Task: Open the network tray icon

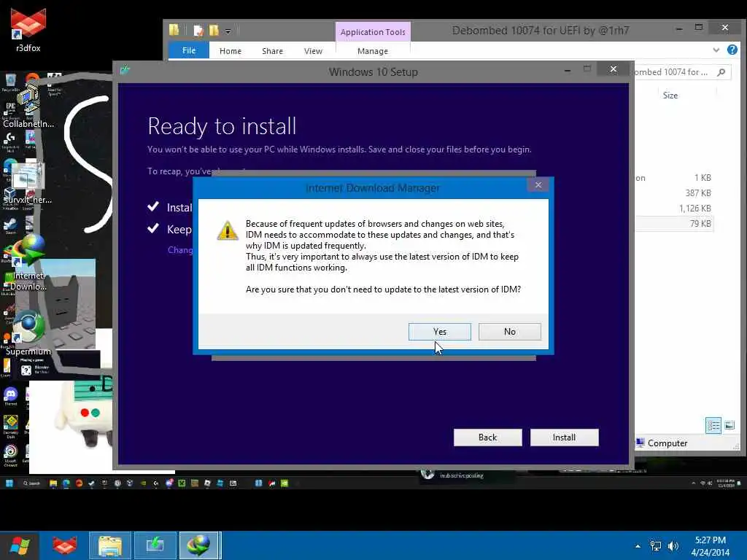Action: click(656, 546)
